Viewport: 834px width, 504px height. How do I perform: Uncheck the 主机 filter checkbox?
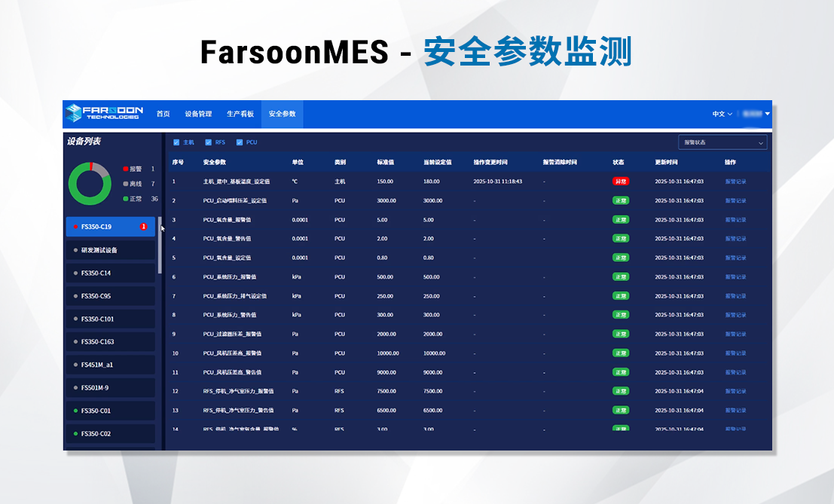176,142
